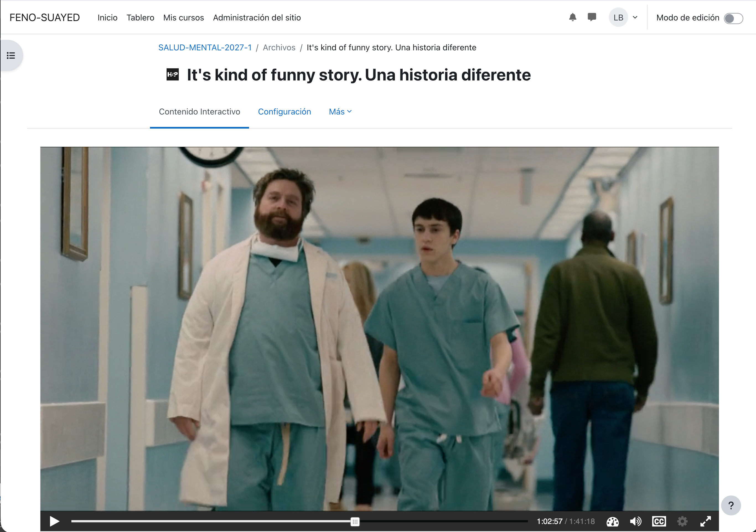Mute the video volume
The width and height of the screenshot is (756, 532).
click(x=635, y=521)
